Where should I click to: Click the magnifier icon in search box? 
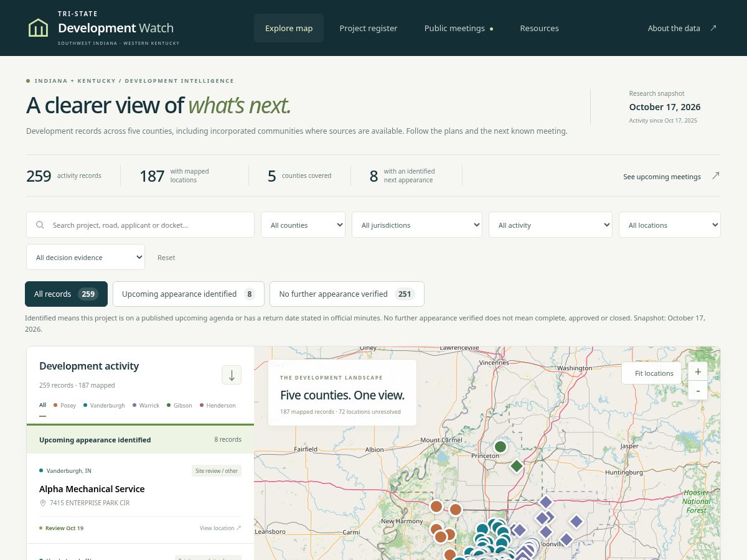pyautogui.click(x=40, y=225)
